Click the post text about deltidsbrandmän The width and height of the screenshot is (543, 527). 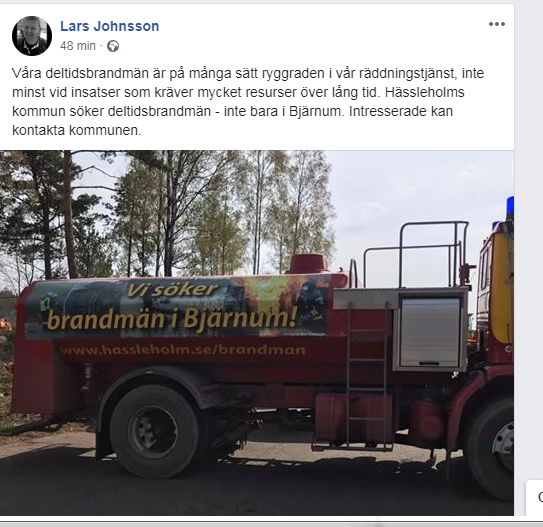(x=248, y=102)
